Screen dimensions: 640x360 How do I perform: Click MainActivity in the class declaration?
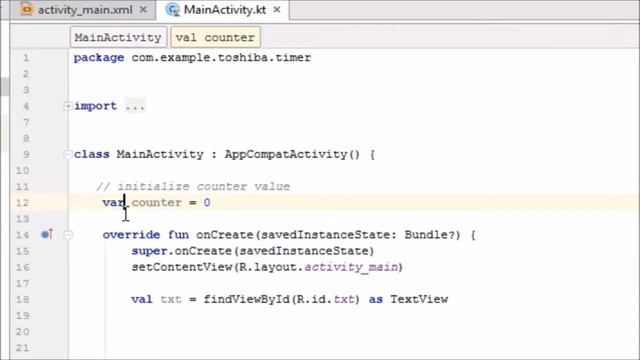pyautogui.click(x=160, y=154)
